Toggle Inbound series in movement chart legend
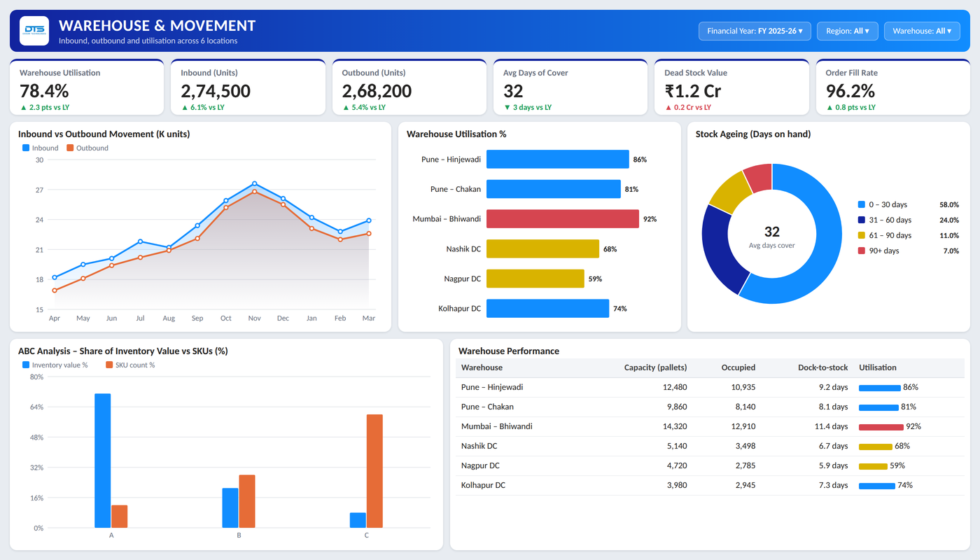Viewport: 980px width, 560px height. [x=41, y=148]
